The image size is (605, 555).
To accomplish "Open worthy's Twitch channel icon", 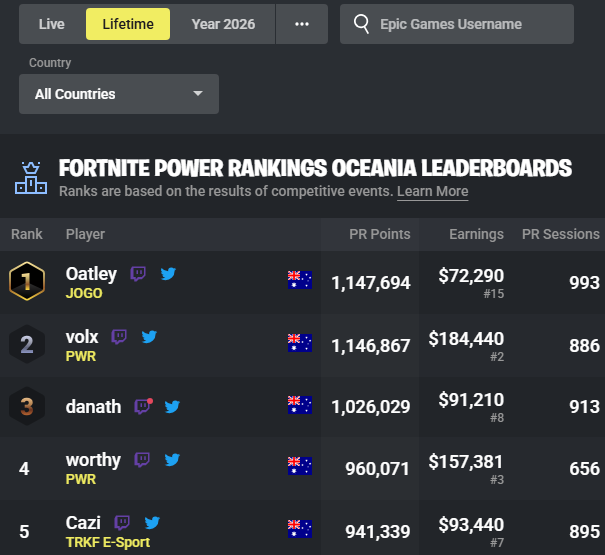I will [142, 460].
